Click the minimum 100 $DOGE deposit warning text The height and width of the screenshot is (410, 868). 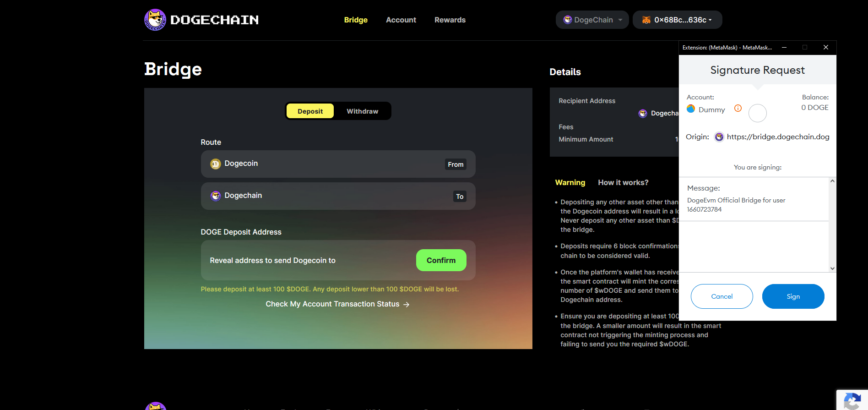(330, 289)
